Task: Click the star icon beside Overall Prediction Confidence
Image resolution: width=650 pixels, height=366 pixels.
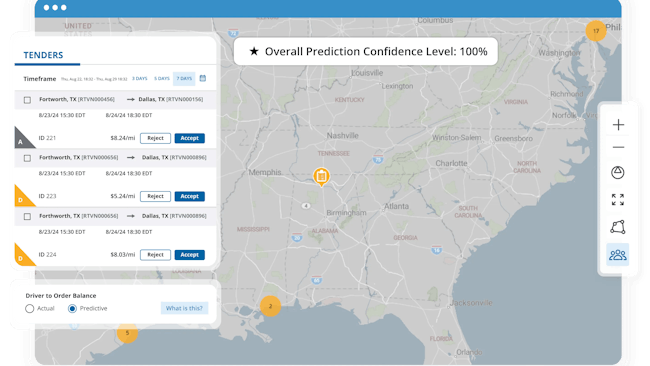Action: point(254,51)
